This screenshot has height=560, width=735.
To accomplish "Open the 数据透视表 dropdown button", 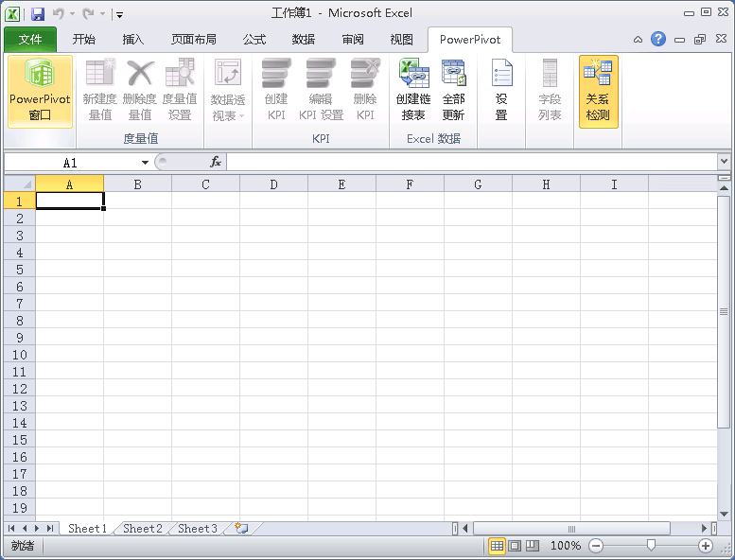I will point(228,90).
